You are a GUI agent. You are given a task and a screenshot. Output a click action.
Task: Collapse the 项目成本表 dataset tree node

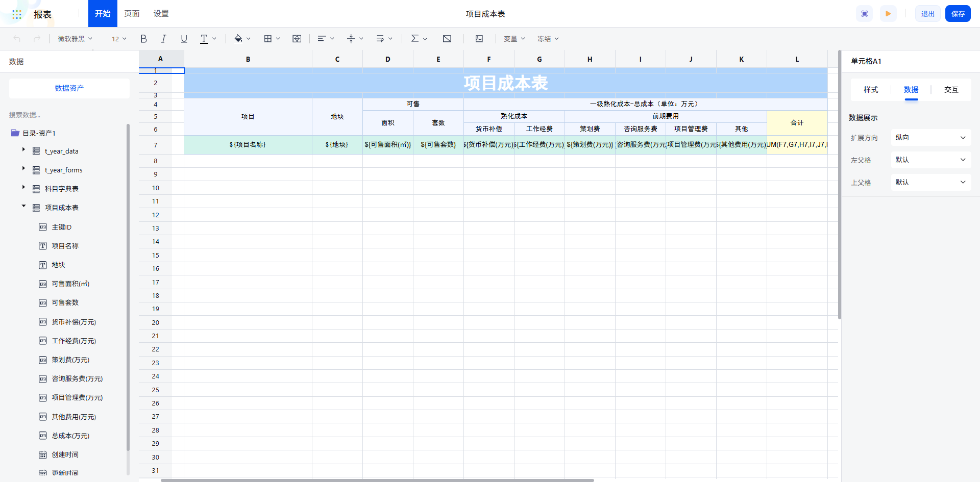pyautogui.click(x=23, y=206)
